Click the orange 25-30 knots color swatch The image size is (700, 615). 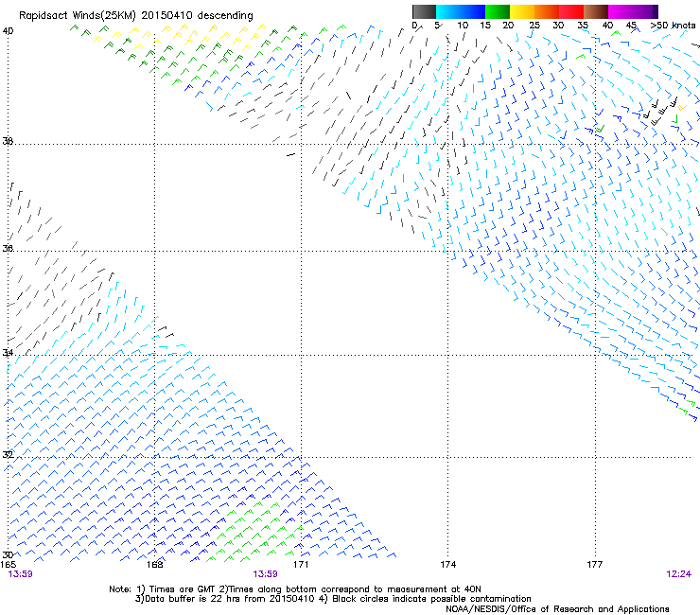(x=547, y=11)
